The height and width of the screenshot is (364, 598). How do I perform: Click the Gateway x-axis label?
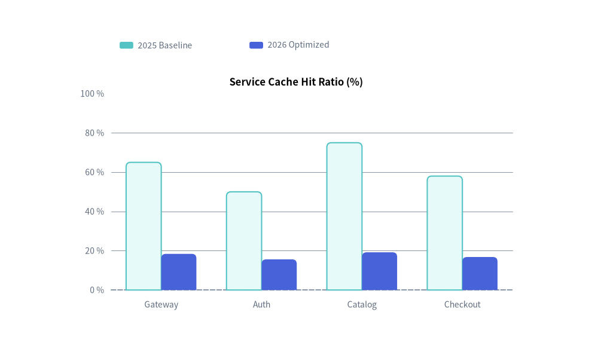point(161,305)
